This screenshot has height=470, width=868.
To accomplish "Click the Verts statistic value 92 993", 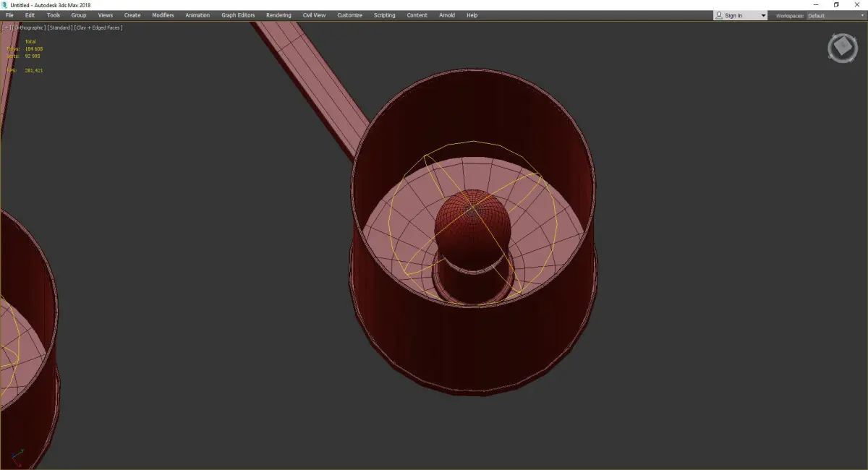I will (x=33, y=56).
